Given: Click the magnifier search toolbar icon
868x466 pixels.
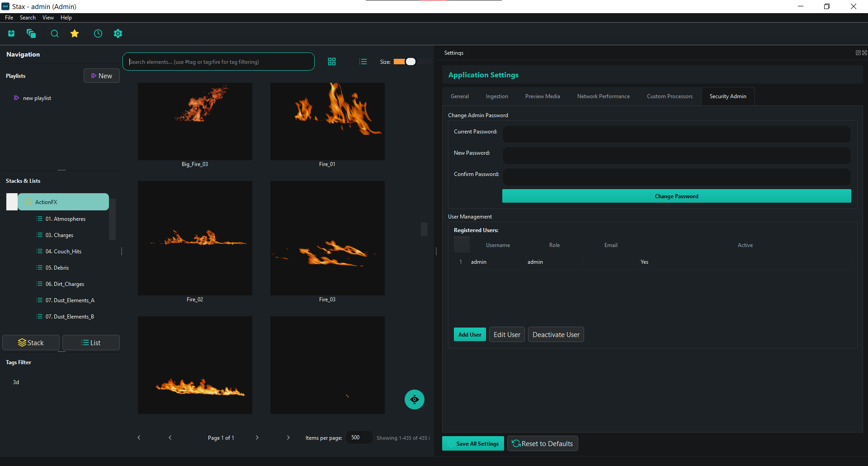Looking at the screenshot, I should click(55, 33).
